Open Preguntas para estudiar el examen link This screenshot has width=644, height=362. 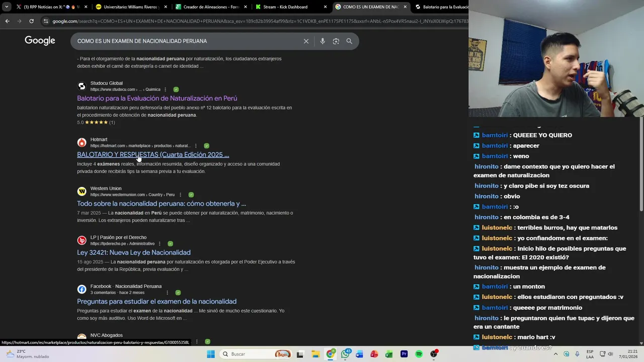click(156, 302)
